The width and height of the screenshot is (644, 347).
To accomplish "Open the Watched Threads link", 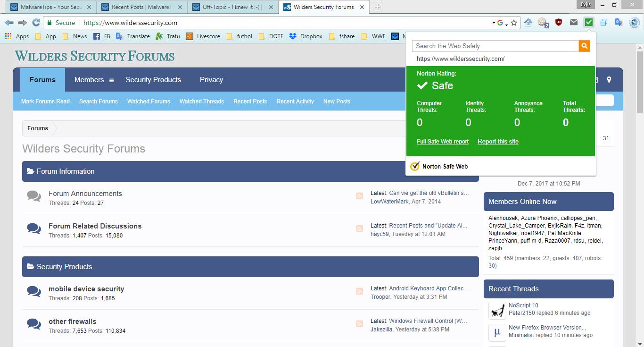I will pyautogui.click(x=202, y=102).
